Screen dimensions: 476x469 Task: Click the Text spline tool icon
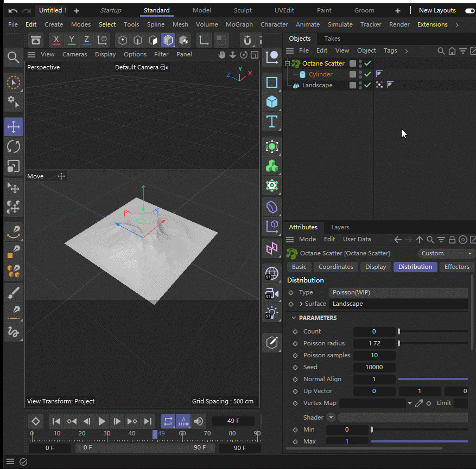272,121
